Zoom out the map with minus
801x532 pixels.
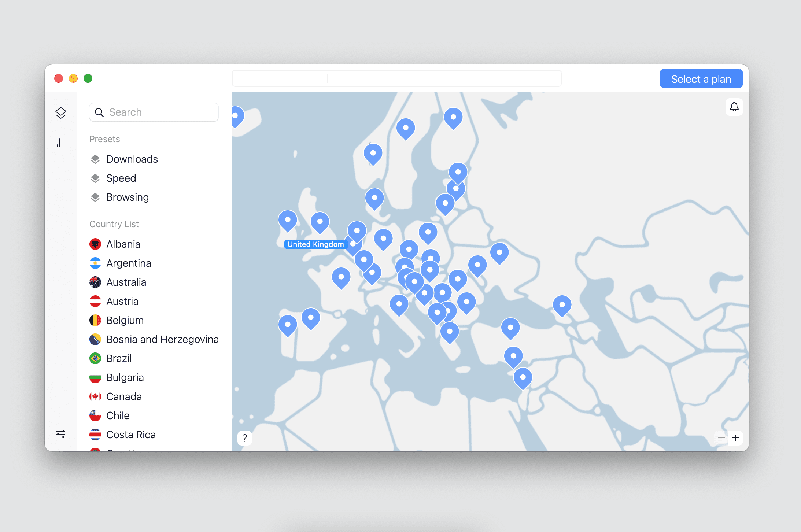[721, 438]
